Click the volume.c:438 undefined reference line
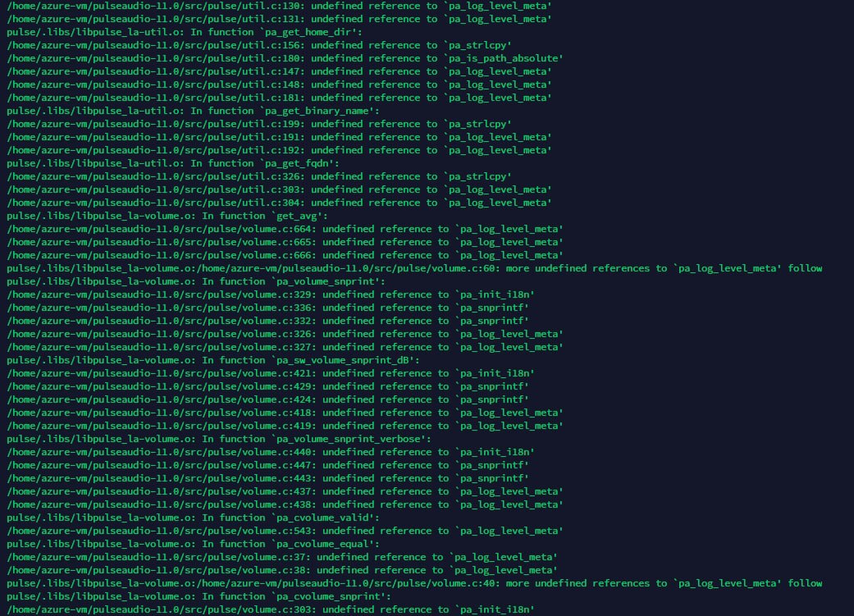854x616 pixels. 285,504
